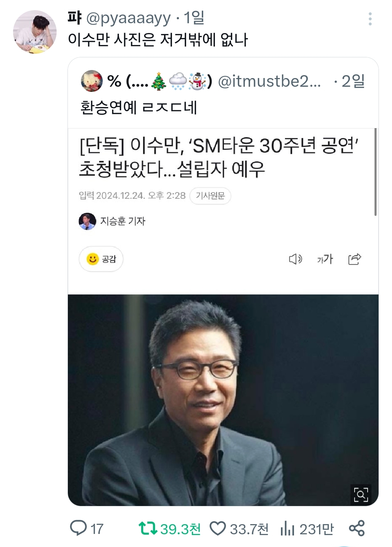The width and height of the screenshot is (392, 547).
Task: Click the reply speech bubble icon
Action: pyautogui.click(x=78, y=528)
